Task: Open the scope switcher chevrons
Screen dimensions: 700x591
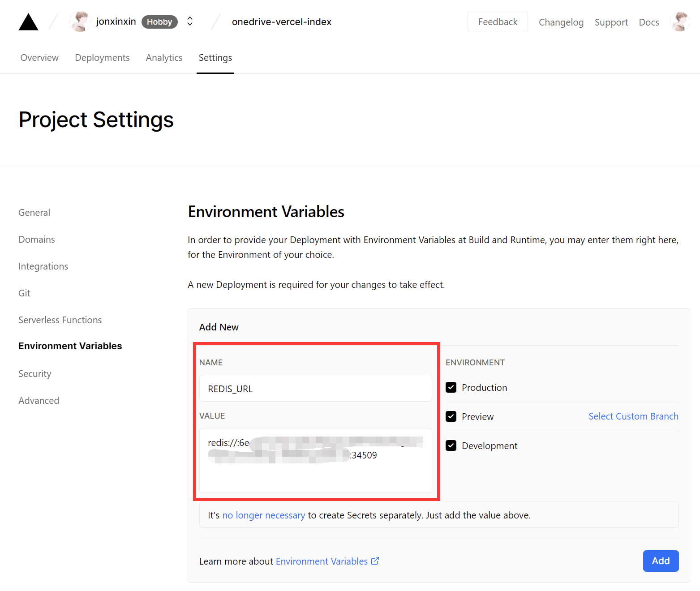Action: (x=190, y=21)
